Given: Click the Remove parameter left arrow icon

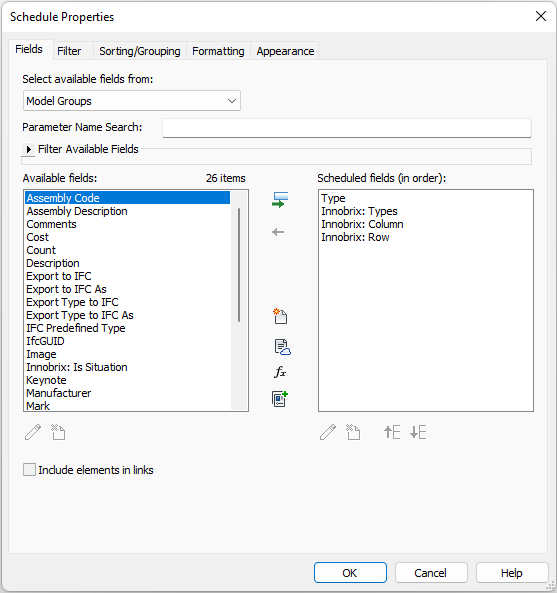Looking at the screenshot, I should pos(278,232).
